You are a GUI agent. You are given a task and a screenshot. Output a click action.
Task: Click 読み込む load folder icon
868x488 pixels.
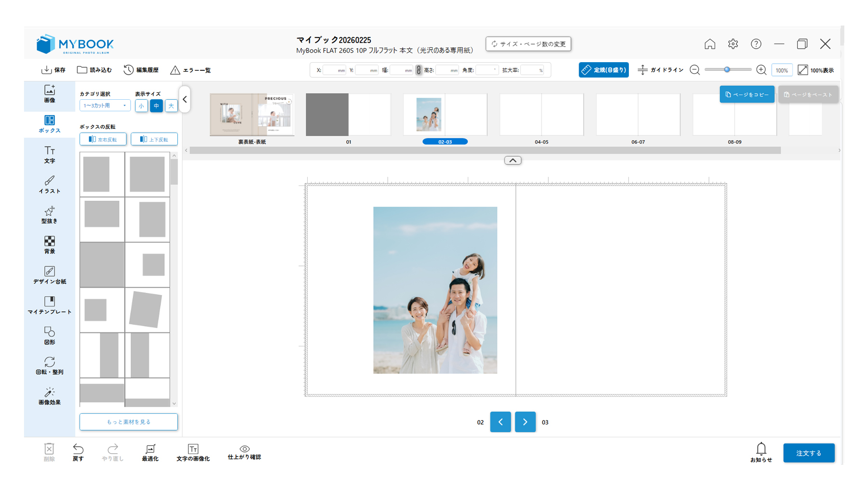coord(82,70)
